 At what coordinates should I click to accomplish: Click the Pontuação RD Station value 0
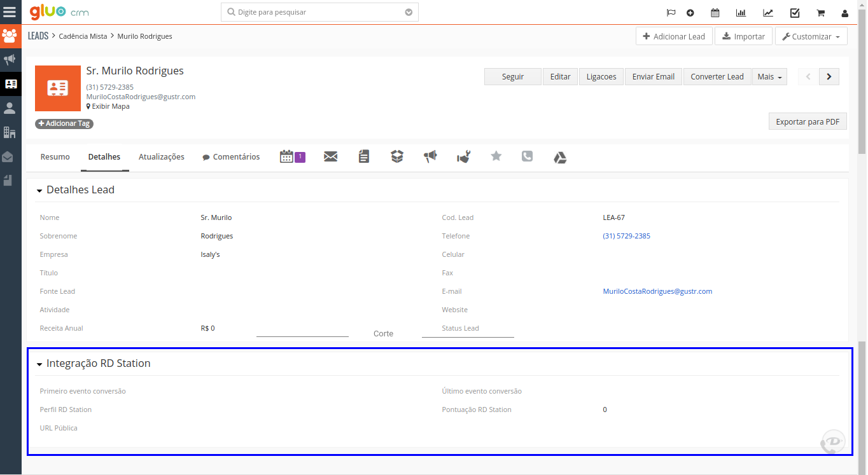605,410
